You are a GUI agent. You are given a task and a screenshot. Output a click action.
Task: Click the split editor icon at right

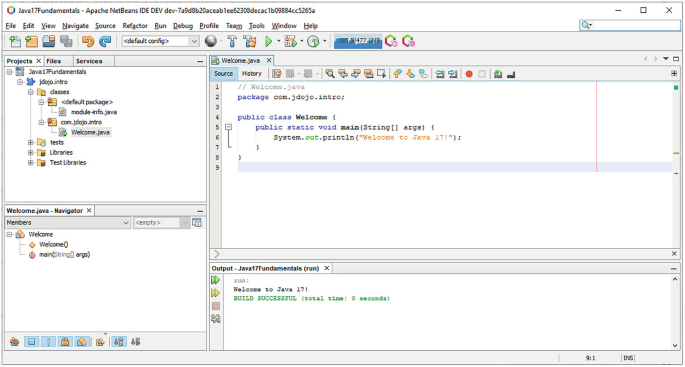[675, 73]
